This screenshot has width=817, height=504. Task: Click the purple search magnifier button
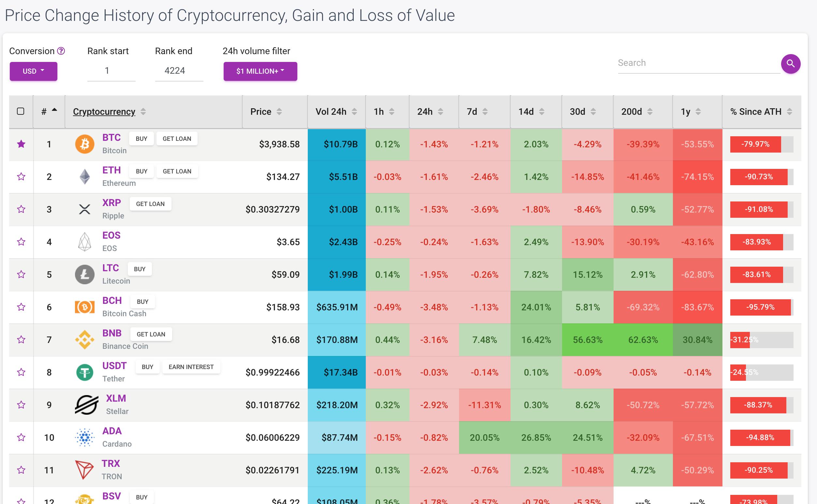[x=790, y=64]
